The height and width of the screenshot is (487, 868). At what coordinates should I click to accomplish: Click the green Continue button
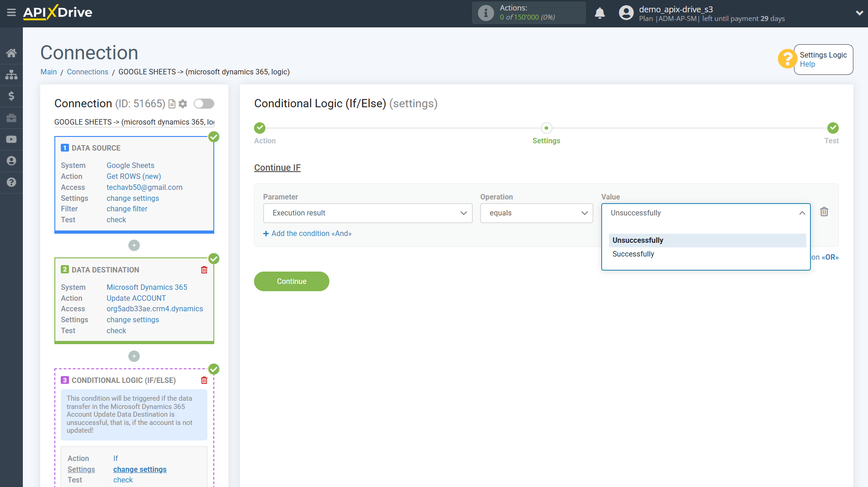point(291,282)
